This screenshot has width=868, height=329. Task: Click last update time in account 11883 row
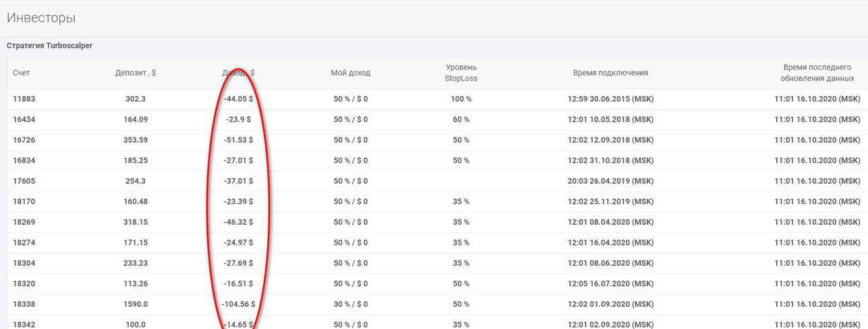pyautogui.click(x=817, y=99)
